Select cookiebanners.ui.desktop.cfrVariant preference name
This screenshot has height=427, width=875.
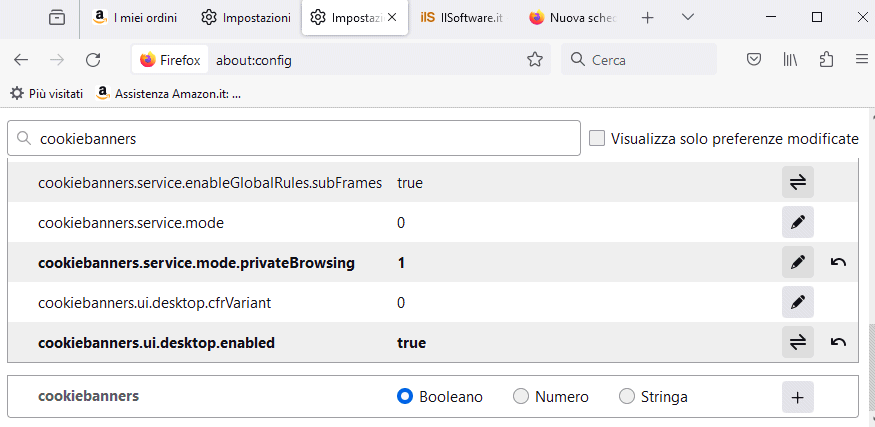click(155, 303)
